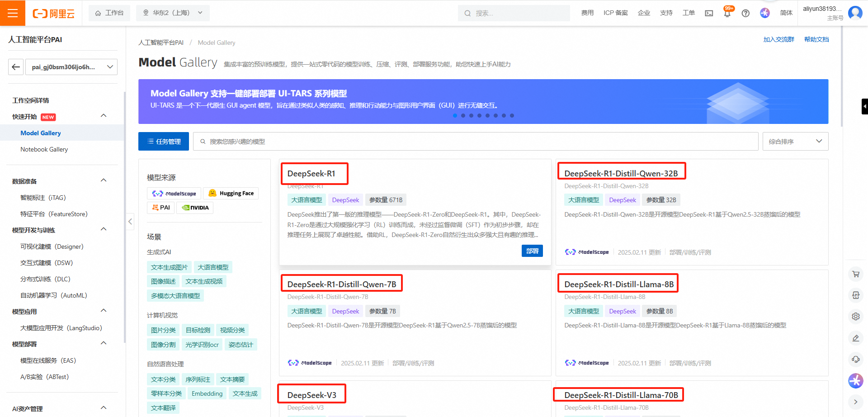Open the 费用 header menu

tap(587, 13)
